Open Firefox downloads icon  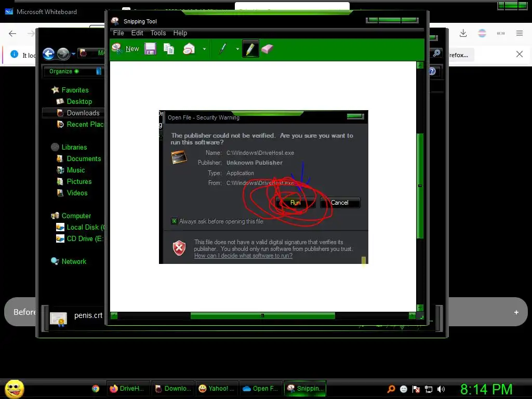point(463,33)
